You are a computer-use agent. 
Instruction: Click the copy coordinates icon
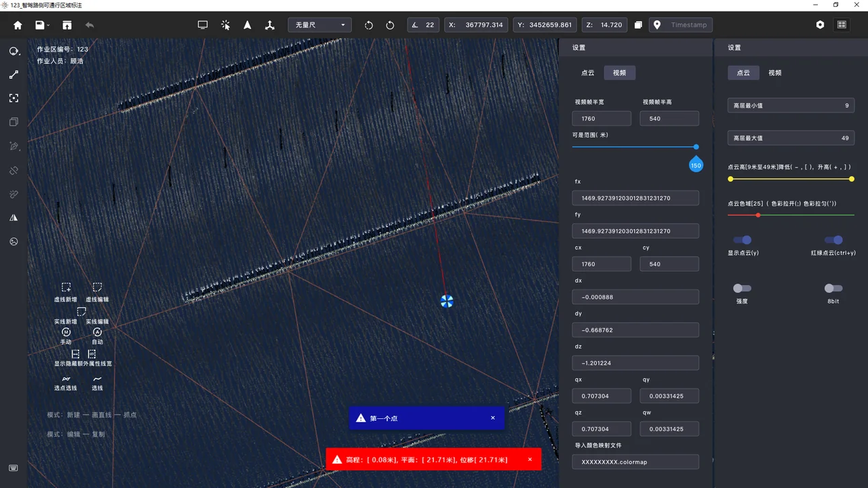(638, 25)
